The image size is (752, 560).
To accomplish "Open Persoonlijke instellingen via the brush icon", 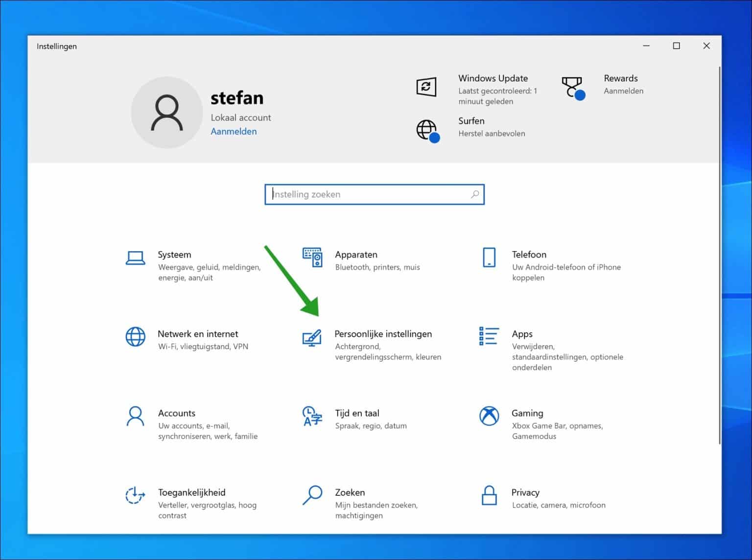I will [312, 338].
